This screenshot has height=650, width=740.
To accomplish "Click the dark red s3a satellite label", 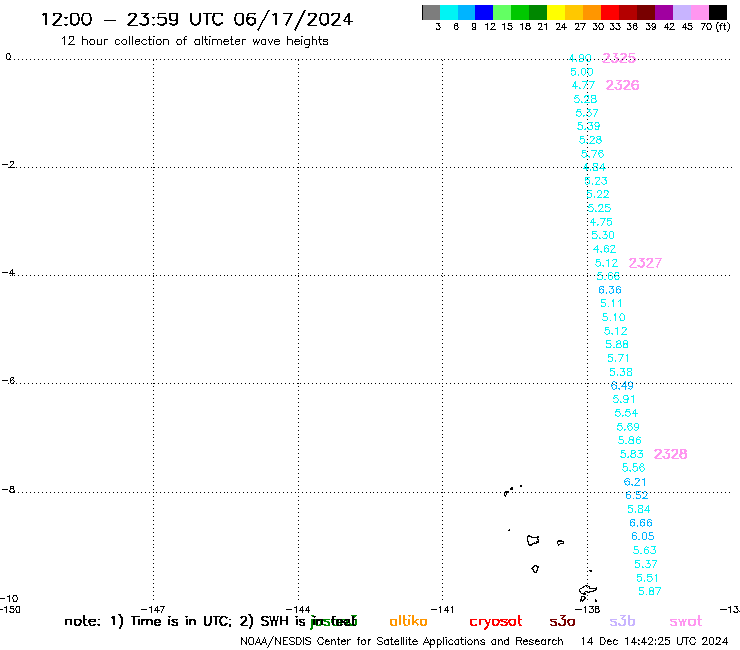I will click(x=562, y=622).
